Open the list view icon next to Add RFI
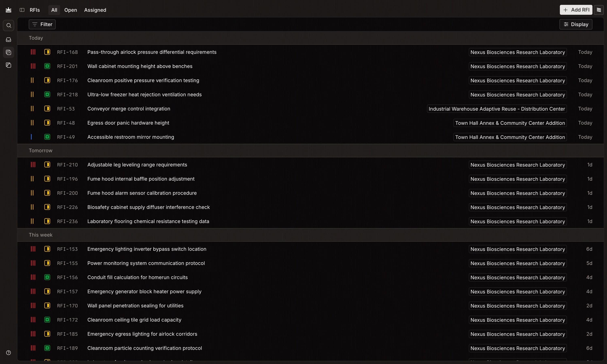 point(599,10)
